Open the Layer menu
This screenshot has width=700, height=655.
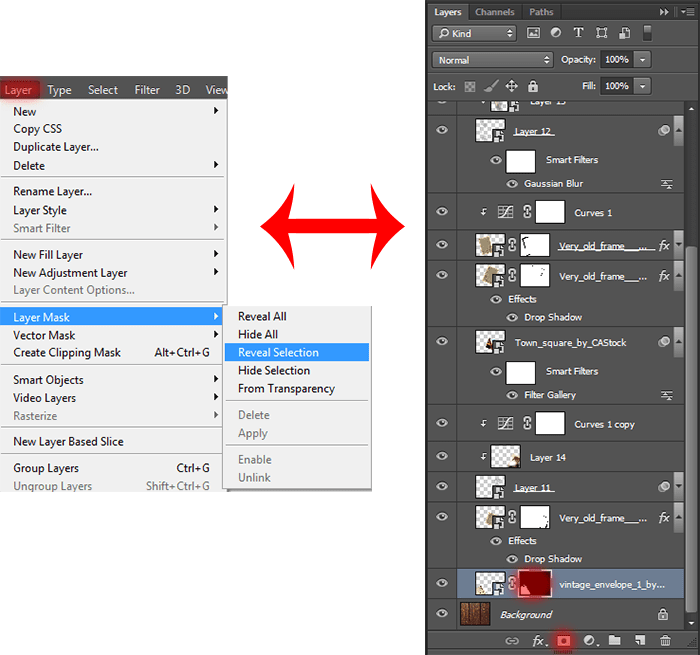pos(18,90)
